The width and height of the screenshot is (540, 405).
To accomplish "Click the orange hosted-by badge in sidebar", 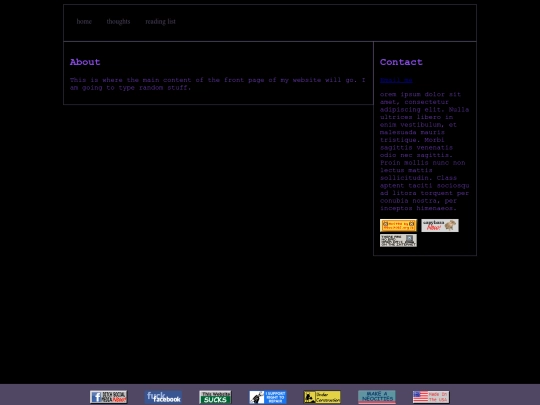I will (x=398, y=225).
